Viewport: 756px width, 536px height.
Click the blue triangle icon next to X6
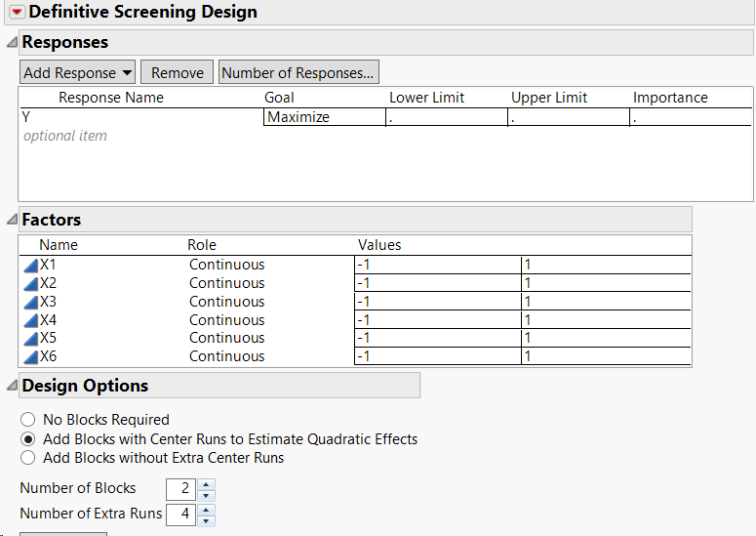pyautogui.click(x=30, y=356)
